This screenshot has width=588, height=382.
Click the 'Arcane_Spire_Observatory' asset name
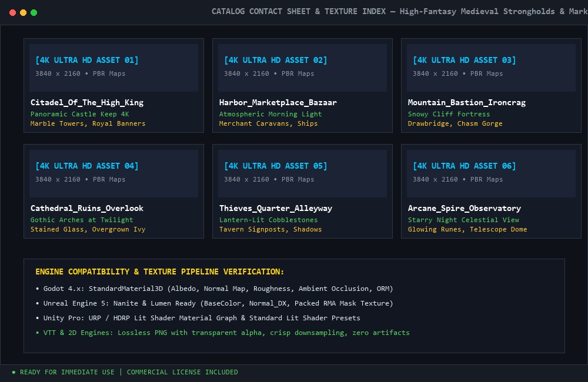[465, 208]
